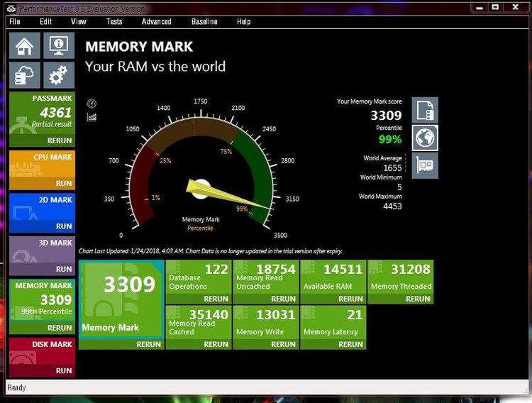Rerun Memory Mark in the sidebar
This screenshot has height=403, width=532.
click(60, 328)
